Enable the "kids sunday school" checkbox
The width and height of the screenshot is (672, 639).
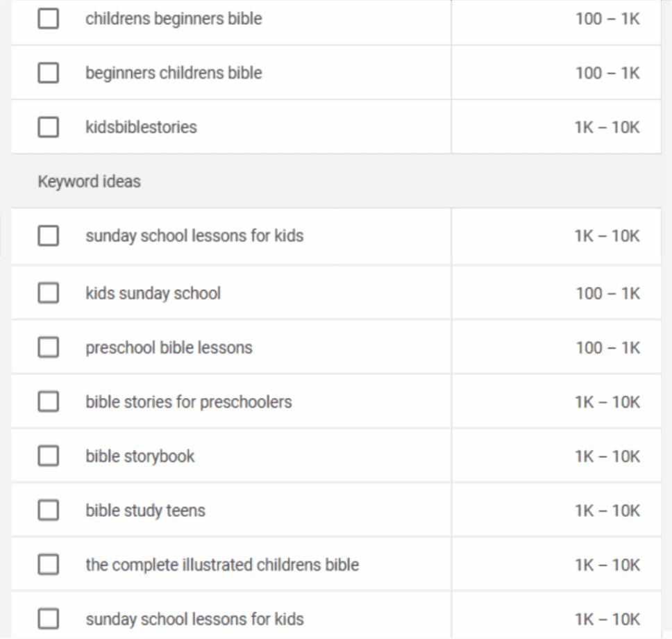pos(48,293)
